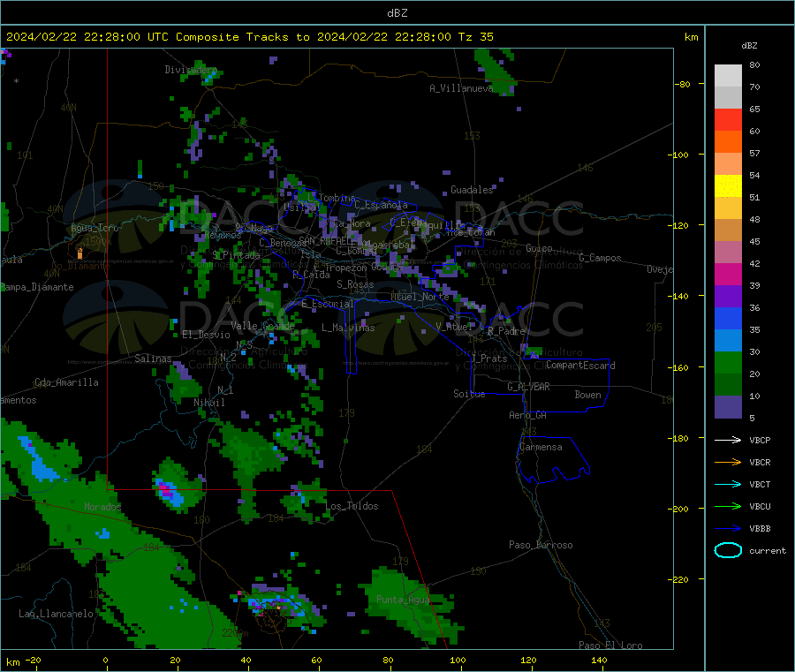
Task: Click the Morados map label
Action: tap(103, 507)
